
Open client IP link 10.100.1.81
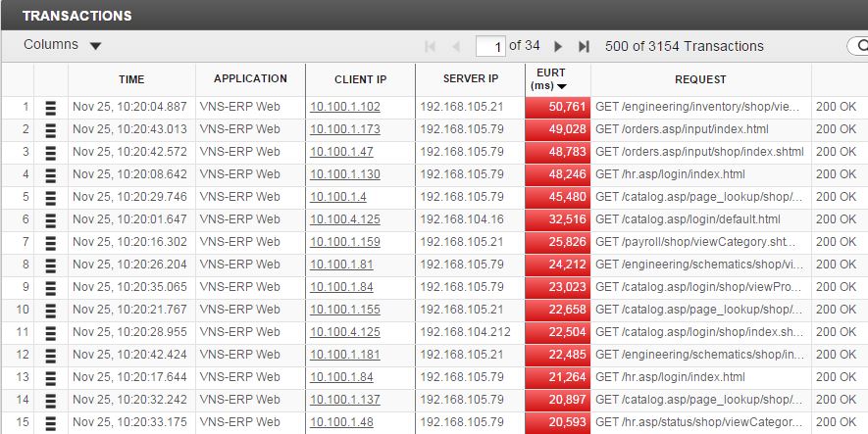(x=341, y=265)
